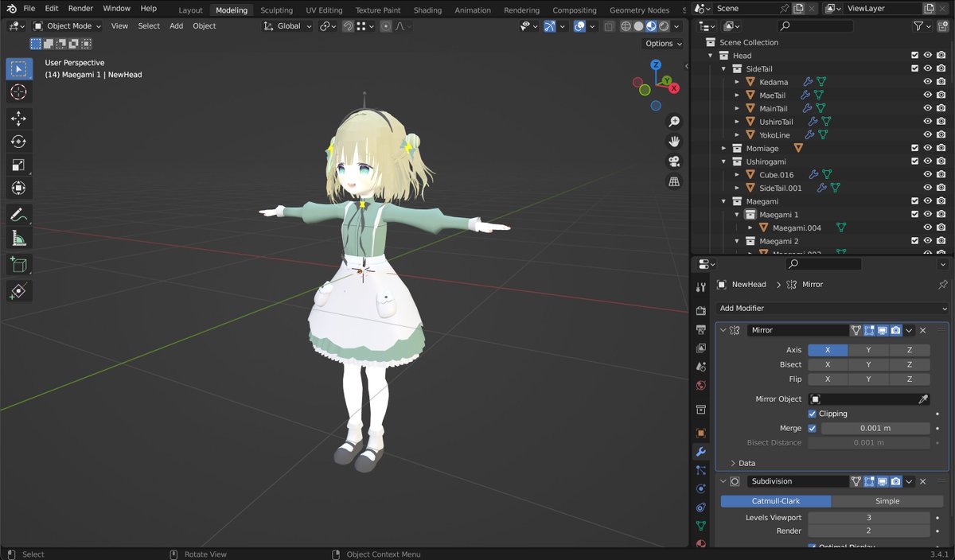955x560 pixels.
Task: Click the Merge distance 0.001 m field
Action: tap(875, 428)
